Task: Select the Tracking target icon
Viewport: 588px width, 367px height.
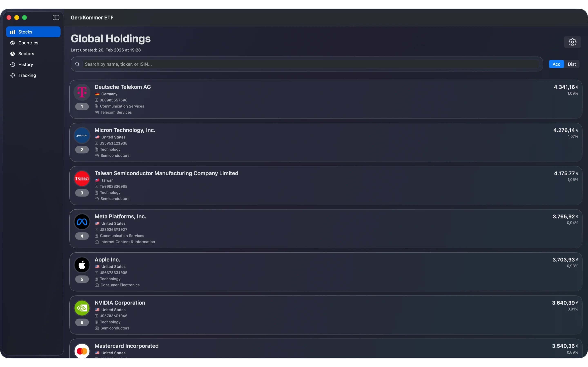Action: [12, 75]
